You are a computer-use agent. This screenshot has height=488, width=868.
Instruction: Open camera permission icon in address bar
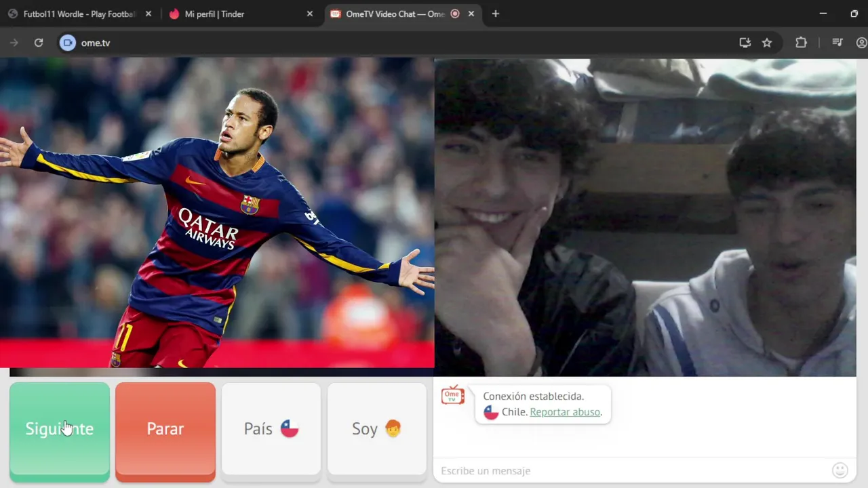(x=67, y=43)
